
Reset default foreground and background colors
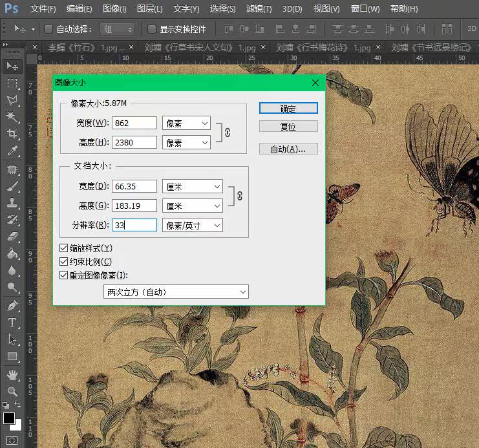pos(6,405)
